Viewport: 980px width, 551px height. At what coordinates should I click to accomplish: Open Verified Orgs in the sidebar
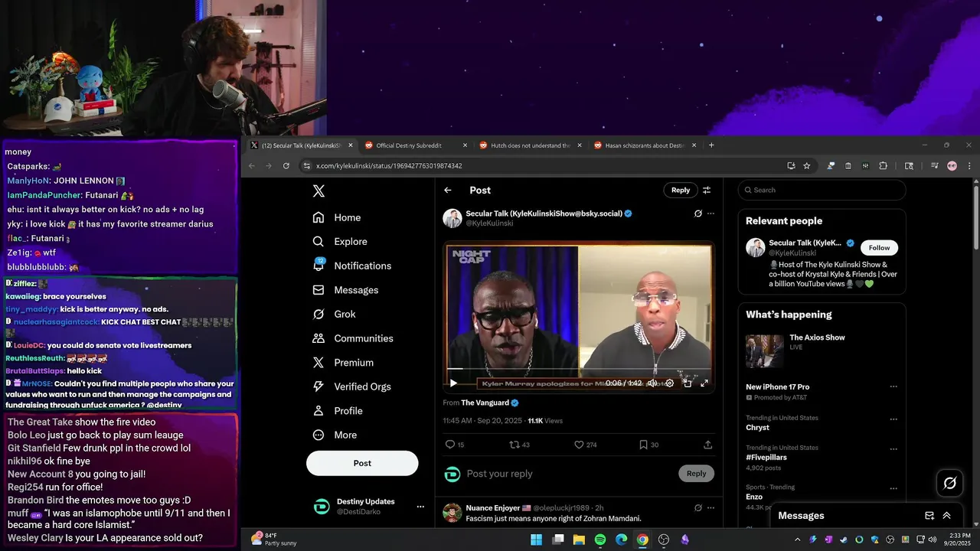[352, 386]
